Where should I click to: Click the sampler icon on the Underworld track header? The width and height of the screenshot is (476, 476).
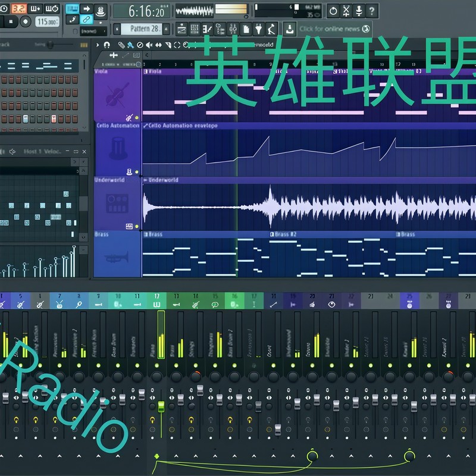tap(129, 226)
